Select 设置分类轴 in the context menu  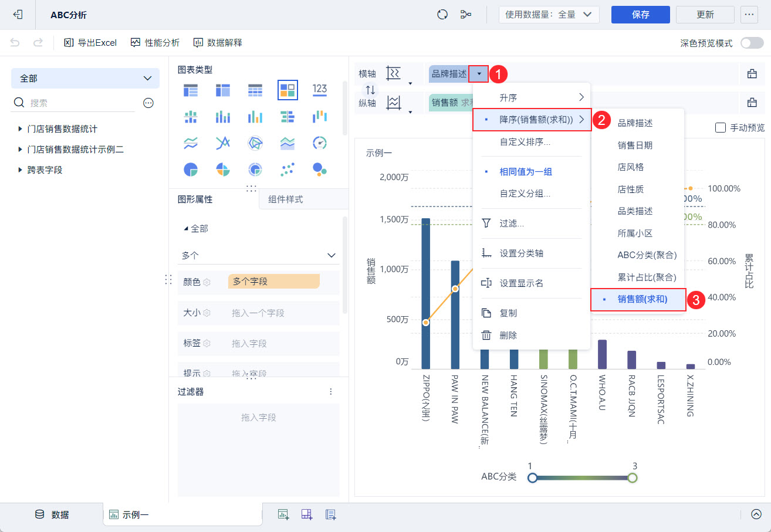[532, 253]
